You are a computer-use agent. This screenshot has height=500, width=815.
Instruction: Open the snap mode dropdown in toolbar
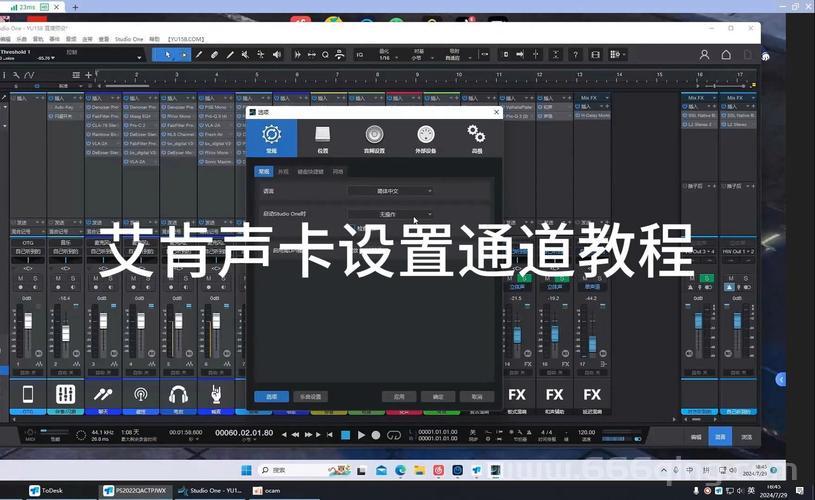455,55
